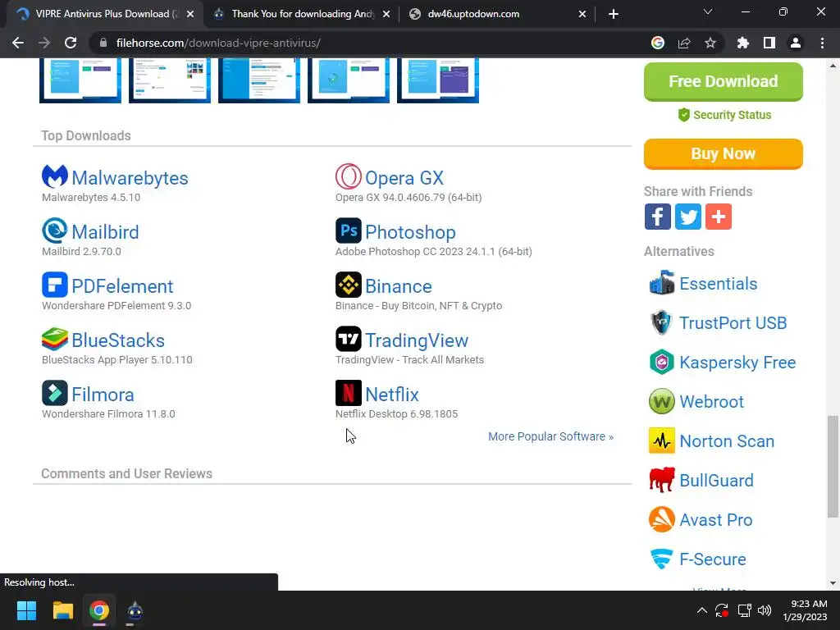Click the Webroot W icon
The image size is (840, 630).
coord(662,401)
